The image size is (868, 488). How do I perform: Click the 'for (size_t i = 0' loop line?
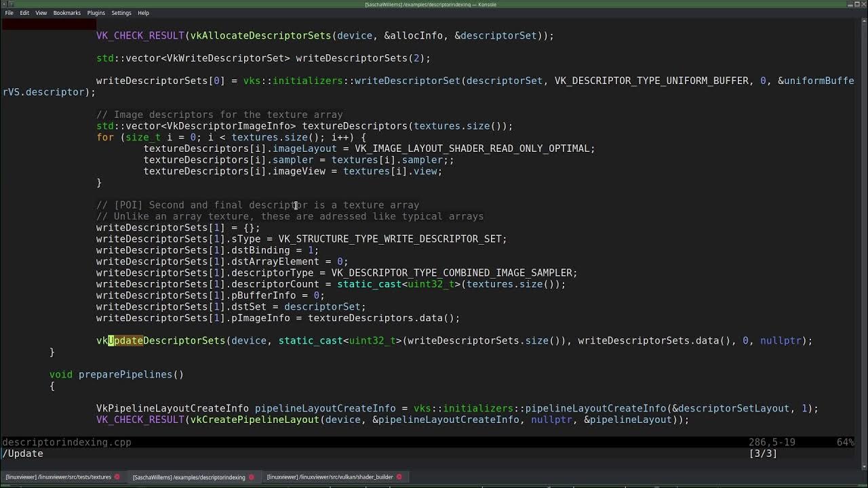[231, 137]
